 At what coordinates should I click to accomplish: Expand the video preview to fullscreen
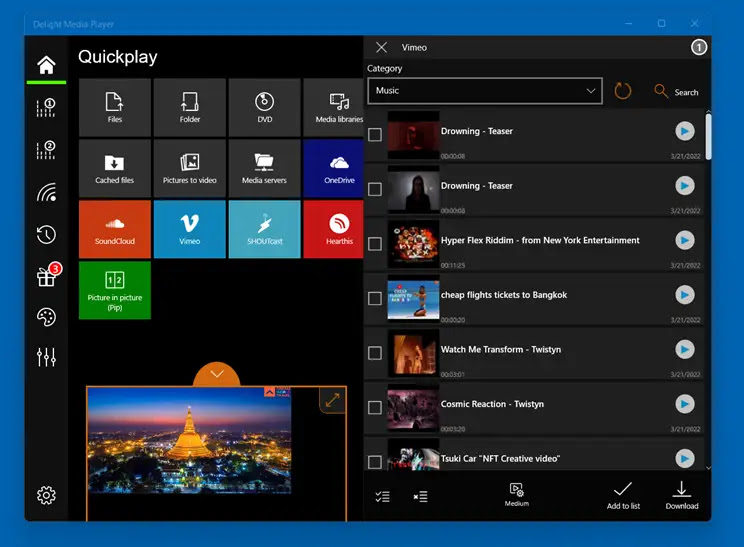point(332,400)
